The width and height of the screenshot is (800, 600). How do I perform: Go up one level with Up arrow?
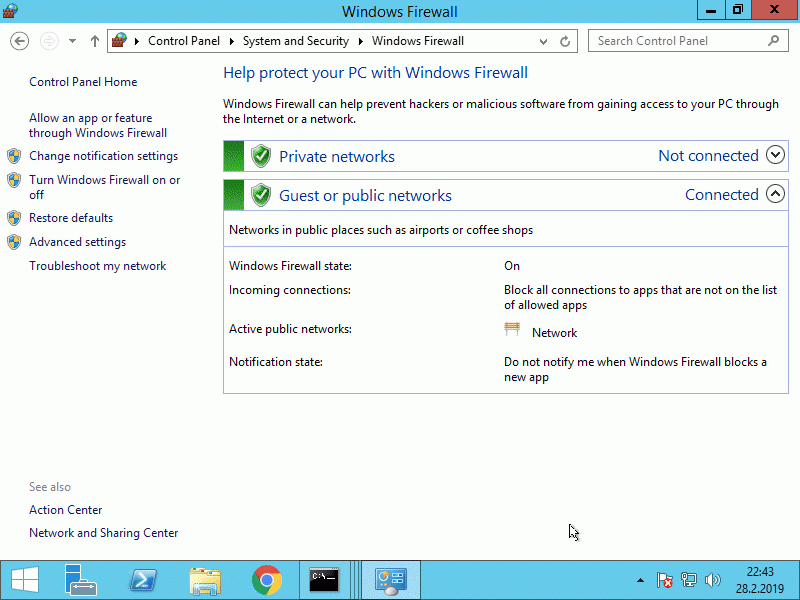94,41
